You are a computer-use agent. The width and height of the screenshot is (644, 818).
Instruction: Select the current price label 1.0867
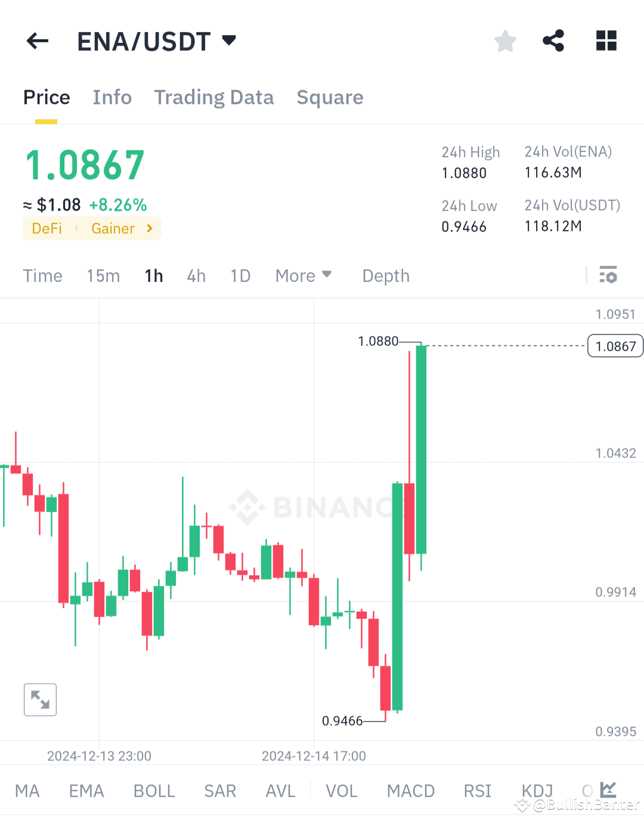(615, 346)
